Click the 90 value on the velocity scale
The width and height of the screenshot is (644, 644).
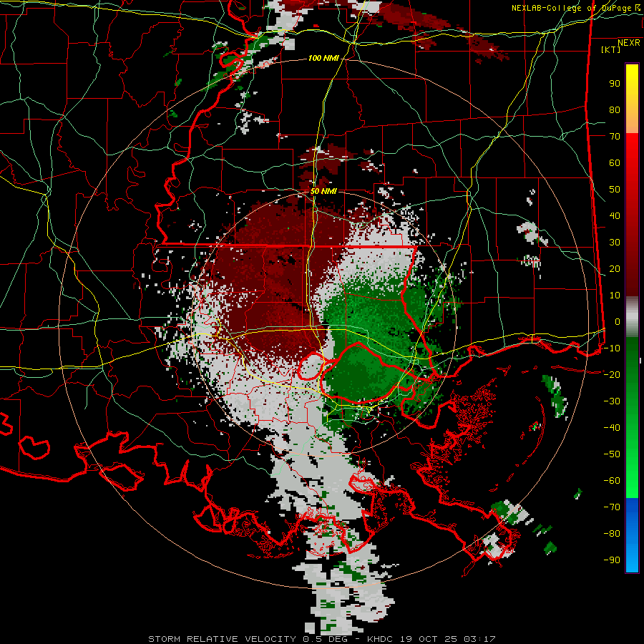click(615, 84)
